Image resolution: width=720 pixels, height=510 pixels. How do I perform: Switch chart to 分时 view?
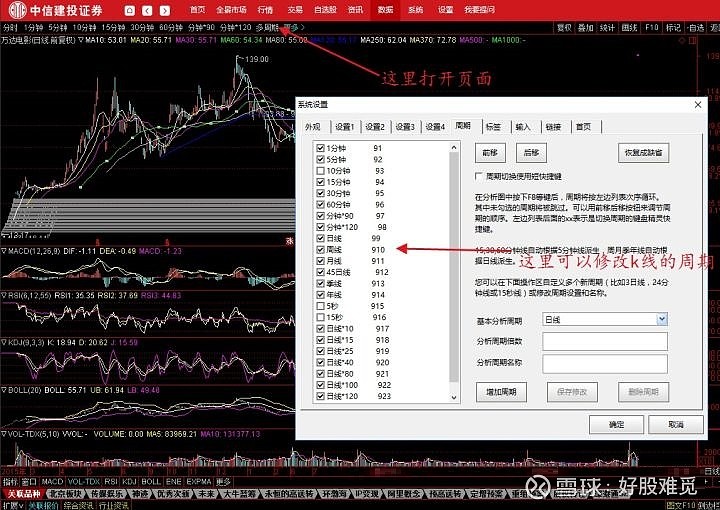(10, 28)
